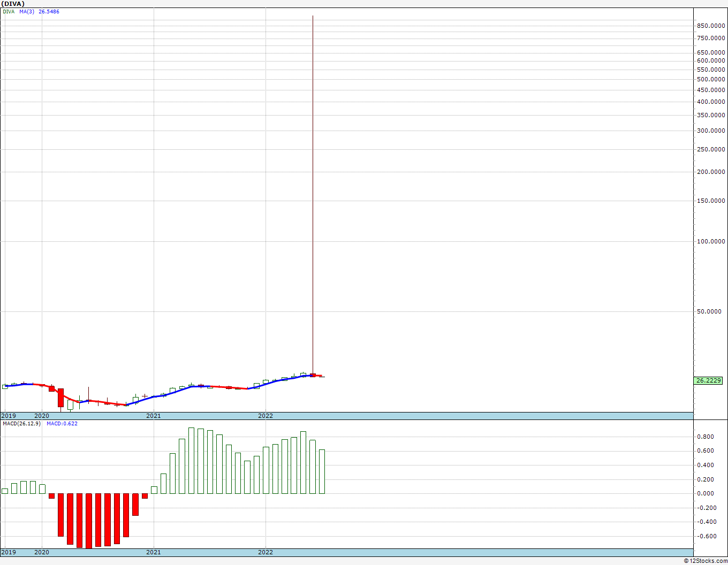The width and height of the screenshot is (728, 565).
Task: Click the 200.0000 price axis label
Action: tap(711, 172)
